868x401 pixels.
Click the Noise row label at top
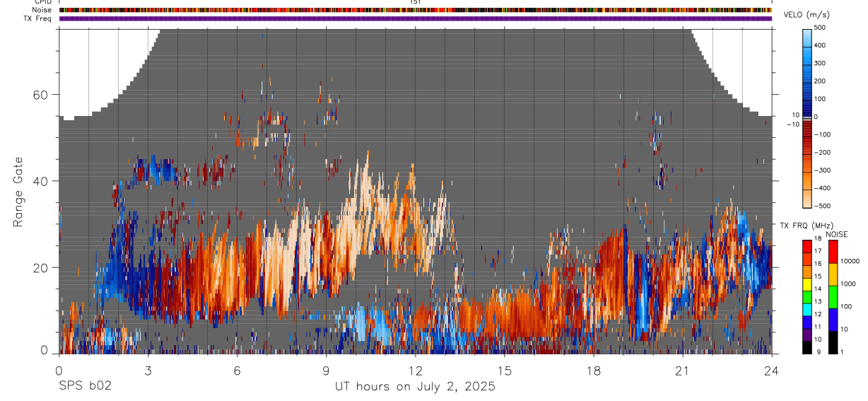click(42, 10)
